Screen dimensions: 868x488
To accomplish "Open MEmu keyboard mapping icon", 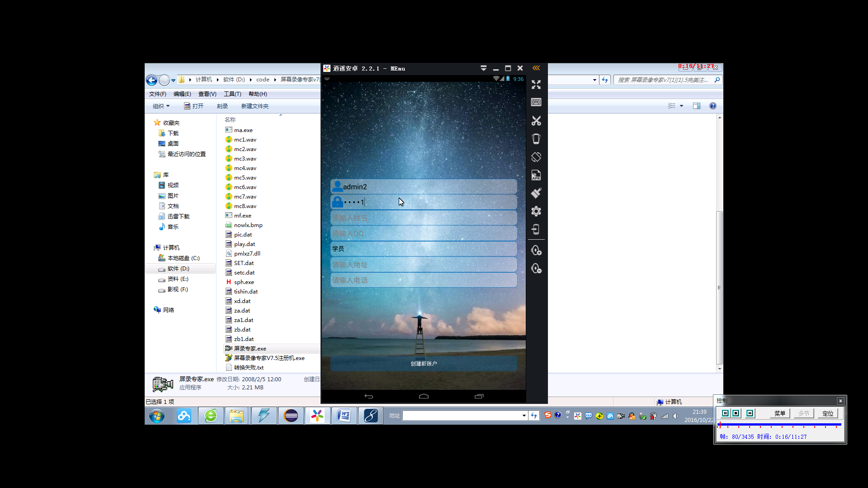I will 536,102.
